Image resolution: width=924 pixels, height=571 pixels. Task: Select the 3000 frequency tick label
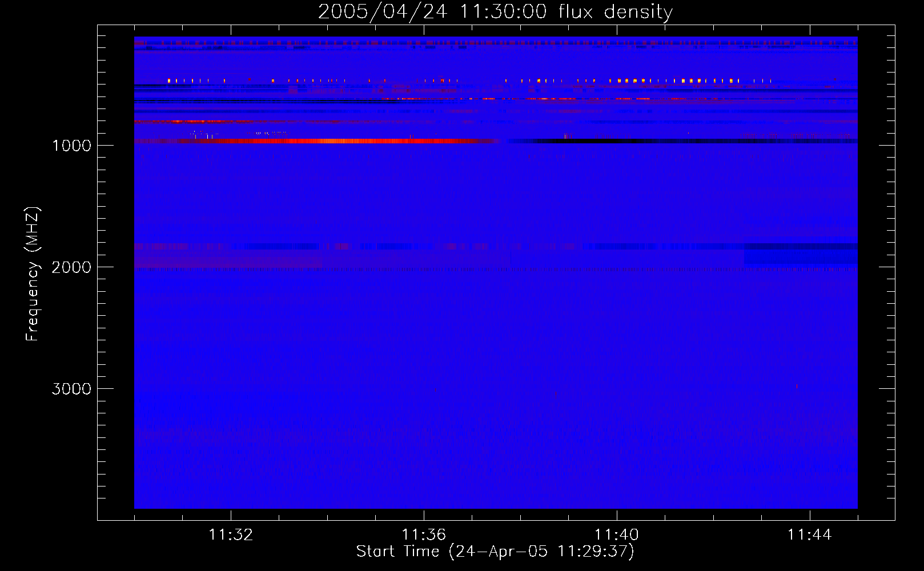coord(71,389)
